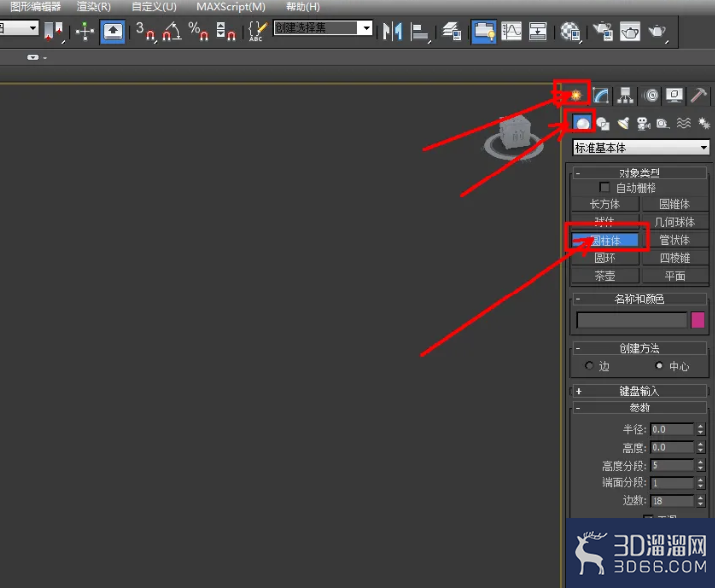Open the 标准基本体 primitive type dropdown
Image resolution: width=715 pixels, height=588 pixels.
(642, 147)
